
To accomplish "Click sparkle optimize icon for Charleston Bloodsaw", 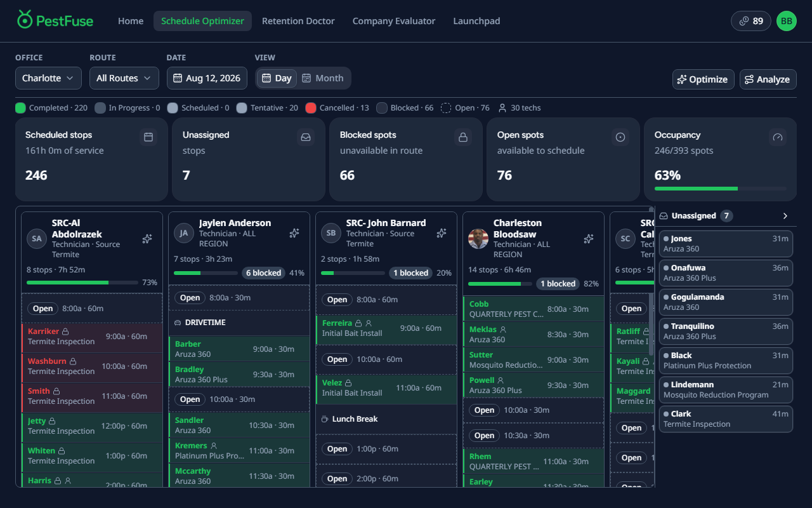I will pos(589,239).
